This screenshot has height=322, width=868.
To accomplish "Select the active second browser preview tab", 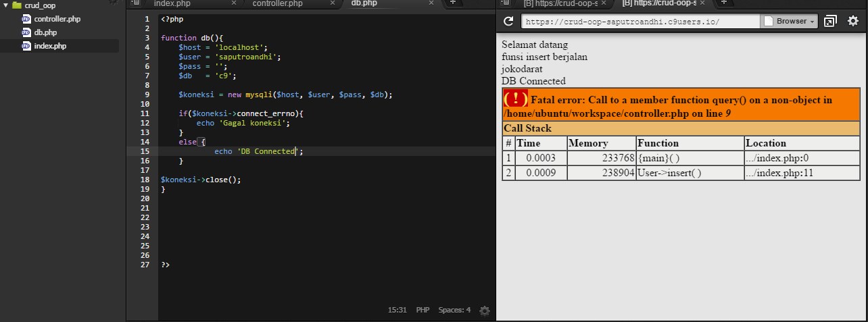I will tap(659, 3).
